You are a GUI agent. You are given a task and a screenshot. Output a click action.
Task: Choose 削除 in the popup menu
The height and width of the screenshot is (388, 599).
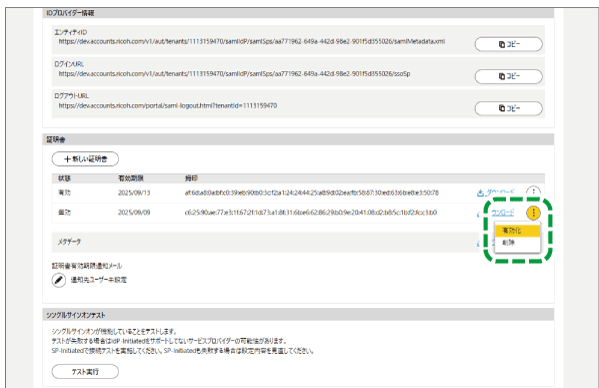pyautogui.click(x=517, y=243)
